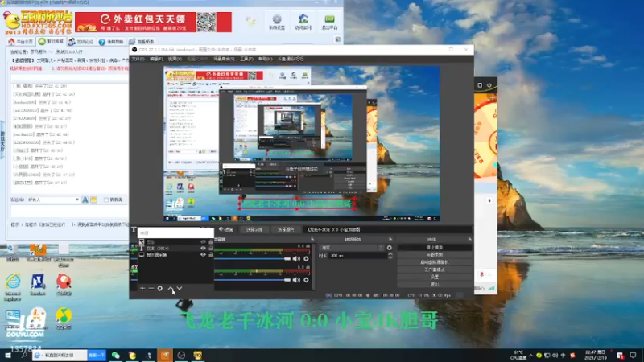Viewport: 644px width, 362px height.
Task: Switch to 互动论坛 tab in platform
Action: coord(81,42)
